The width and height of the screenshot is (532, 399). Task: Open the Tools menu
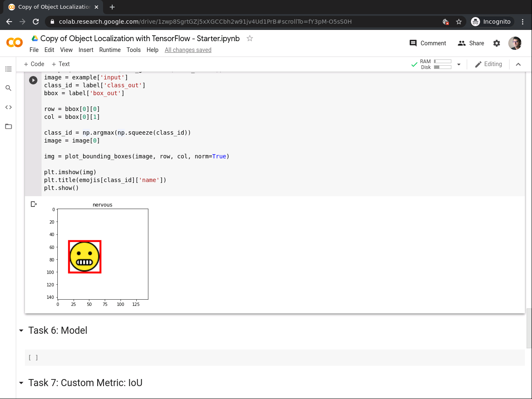pyautogui.click(x=133, y=50)
